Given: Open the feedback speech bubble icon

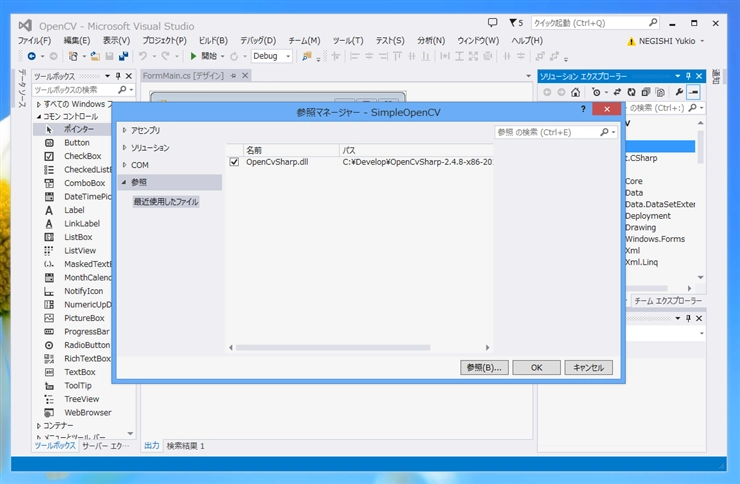Looking at the screenshot, I should point(492,22).
